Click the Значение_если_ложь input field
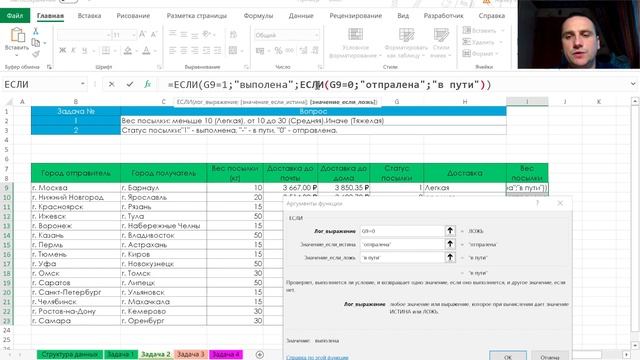Viewport: 640px width, 360px height. click(402, 258)
